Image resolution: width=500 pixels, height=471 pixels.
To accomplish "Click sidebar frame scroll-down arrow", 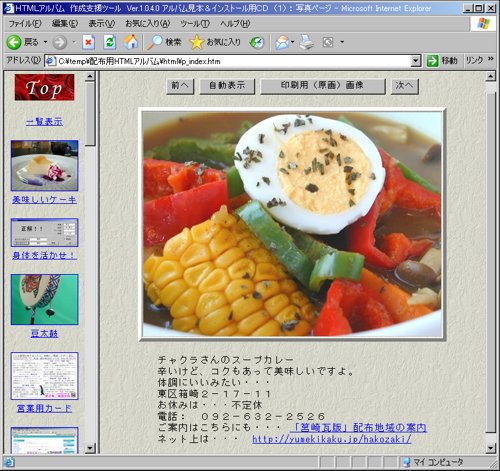I will (90, 448).
